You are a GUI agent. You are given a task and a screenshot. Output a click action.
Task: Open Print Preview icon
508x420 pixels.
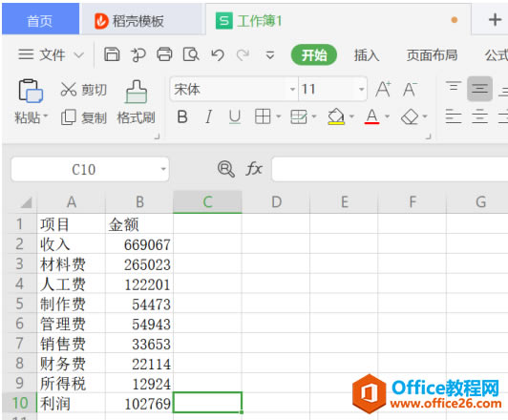[x=191, y=54]
